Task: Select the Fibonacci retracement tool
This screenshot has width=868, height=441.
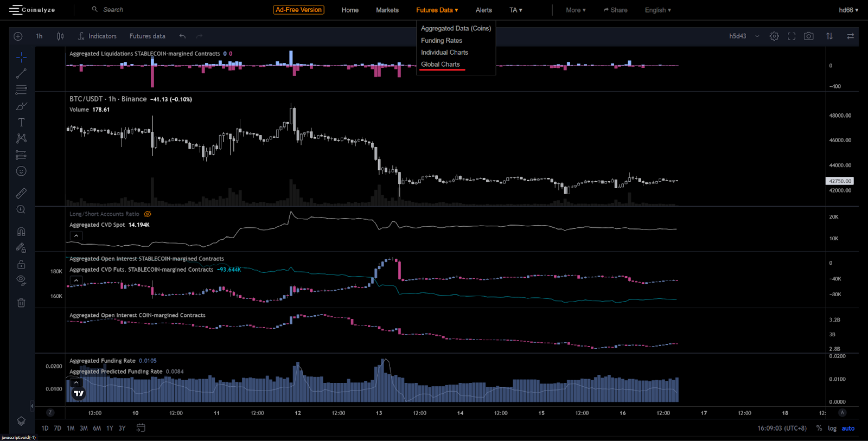Action: coord(21,90)
